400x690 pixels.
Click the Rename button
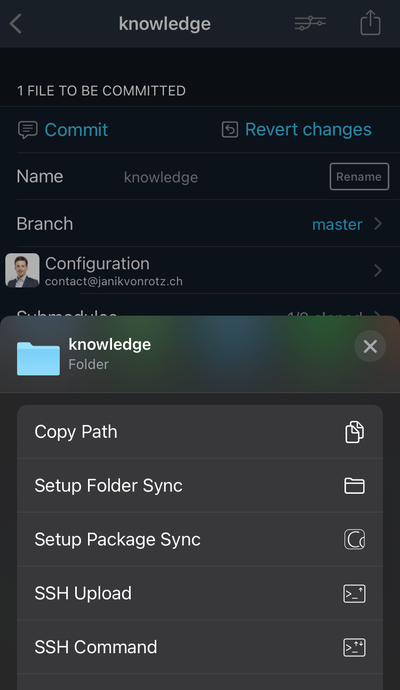[359, 176]
